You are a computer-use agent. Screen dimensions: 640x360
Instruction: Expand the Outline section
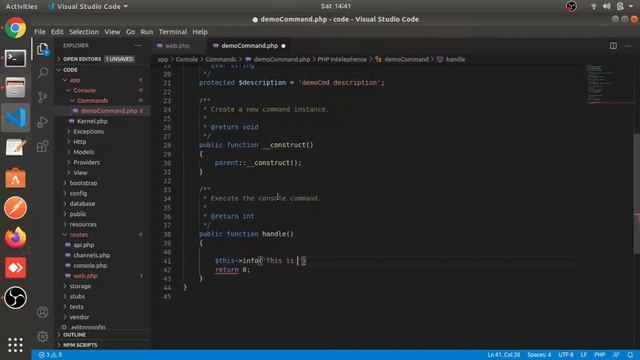point(102,335)
